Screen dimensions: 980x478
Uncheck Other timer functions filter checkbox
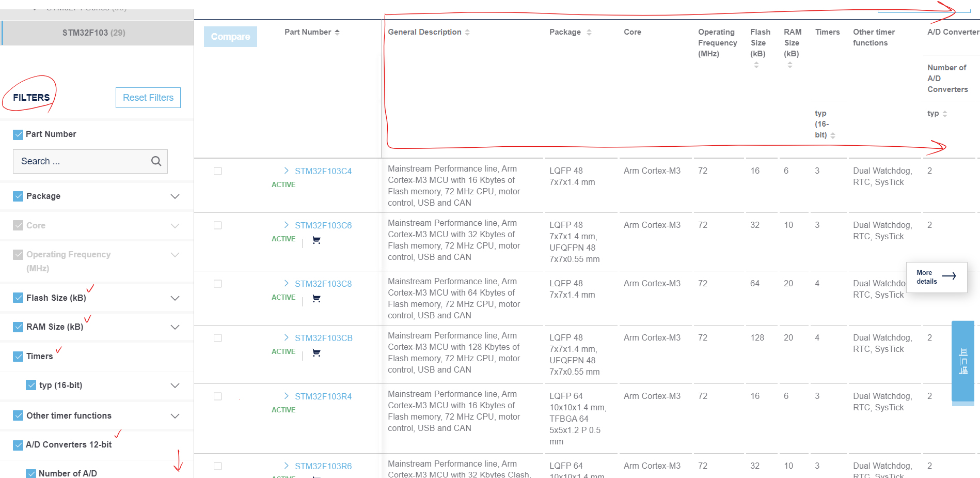pos(18,415)
